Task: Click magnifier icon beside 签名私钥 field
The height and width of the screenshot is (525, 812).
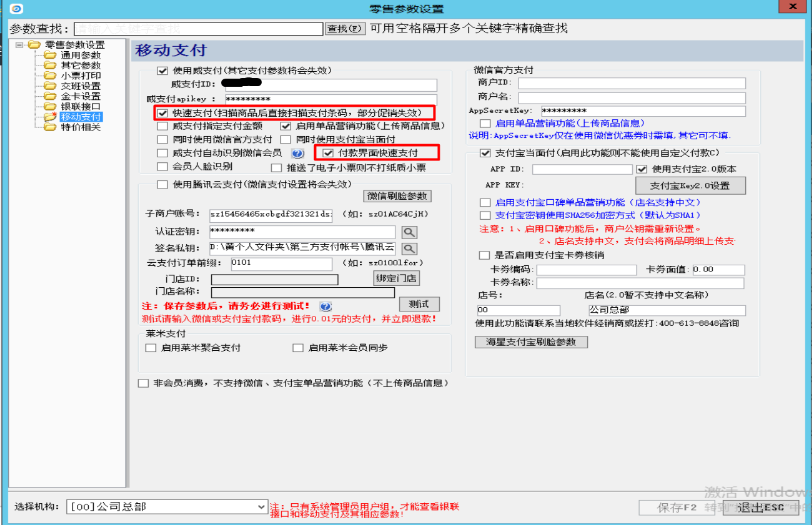Action: 408,248
